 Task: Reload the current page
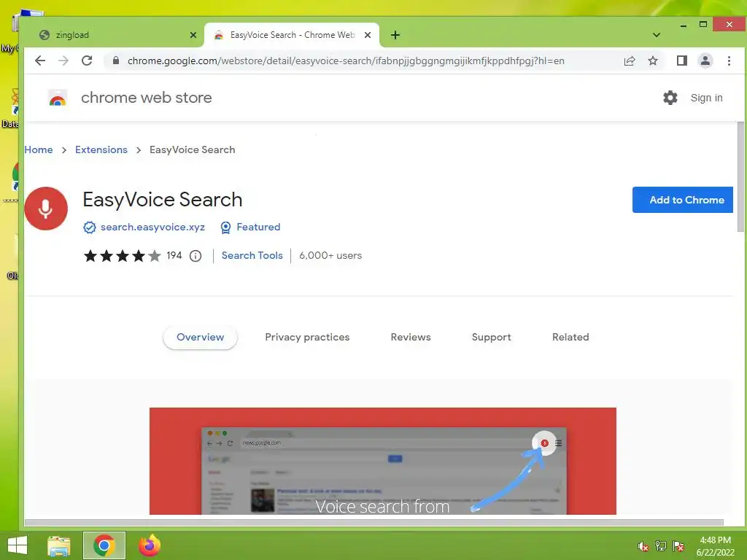click(x=87, y=61)
